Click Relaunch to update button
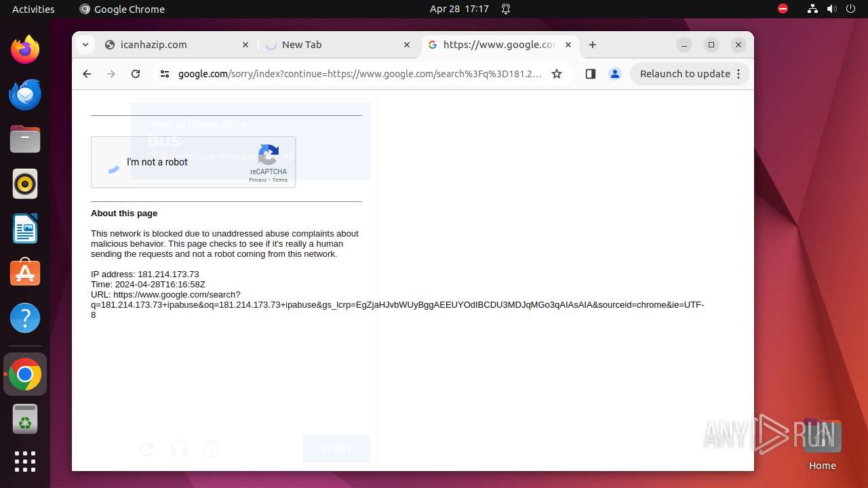Image resolution: width=868 pixels, height=488 pixels. click(690, 74)
